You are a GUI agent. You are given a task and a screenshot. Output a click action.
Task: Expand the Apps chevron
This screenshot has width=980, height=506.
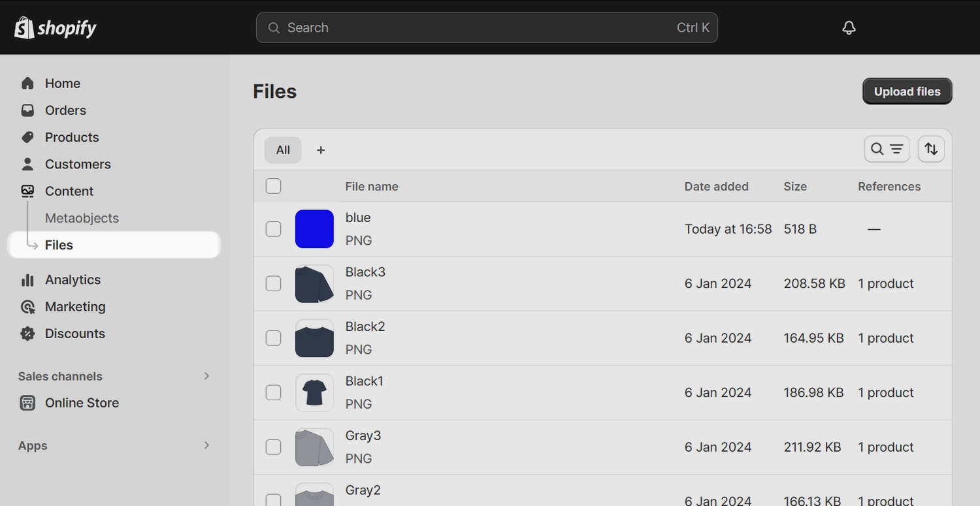click(206, 445)
